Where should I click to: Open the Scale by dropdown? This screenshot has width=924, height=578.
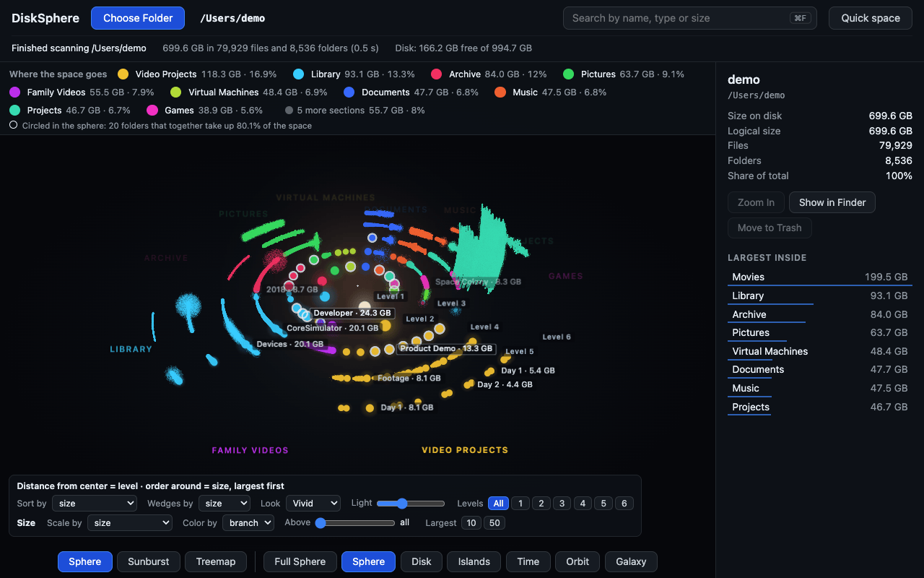[x=130, y=523]
